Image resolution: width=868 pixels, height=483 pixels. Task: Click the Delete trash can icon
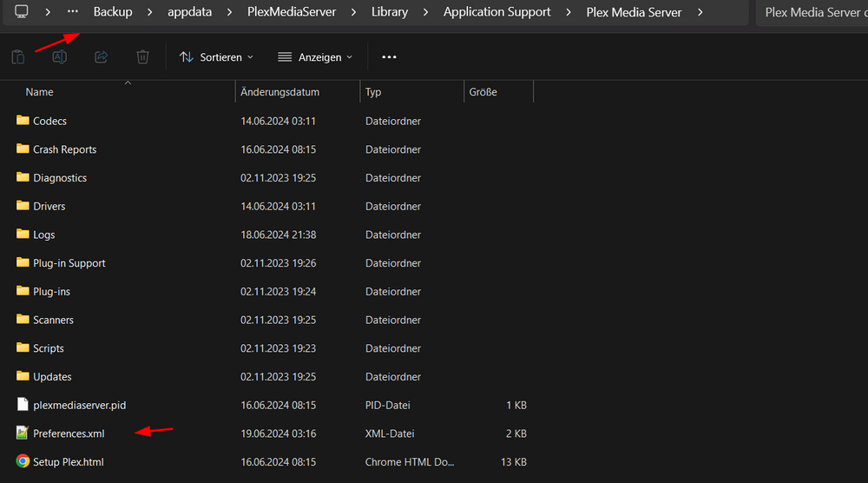(142, 57)
